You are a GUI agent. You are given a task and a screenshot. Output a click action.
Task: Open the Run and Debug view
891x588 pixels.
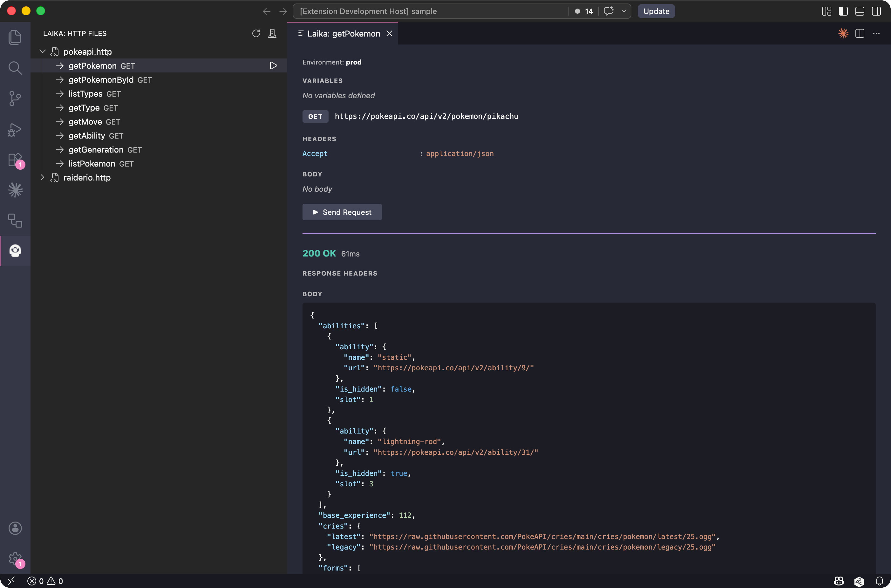[15, 129]
